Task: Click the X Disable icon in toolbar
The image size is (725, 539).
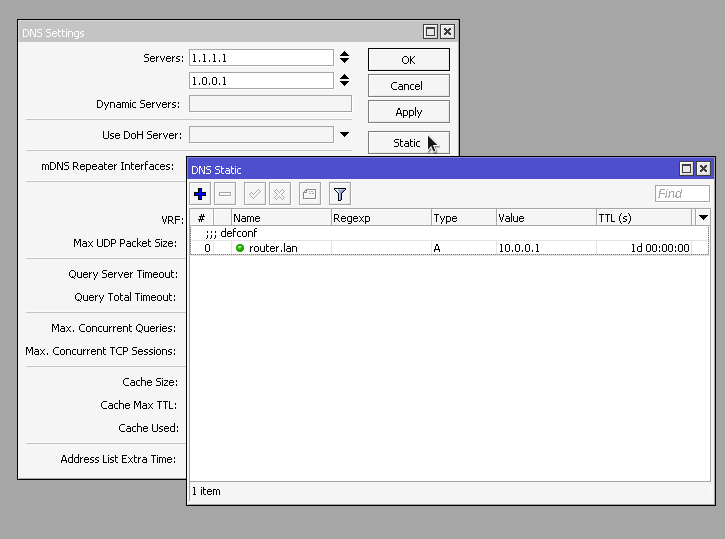Action: (280, 194)
